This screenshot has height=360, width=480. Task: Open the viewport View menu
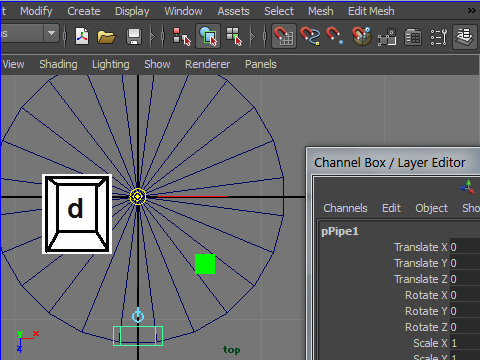[13, 64]
